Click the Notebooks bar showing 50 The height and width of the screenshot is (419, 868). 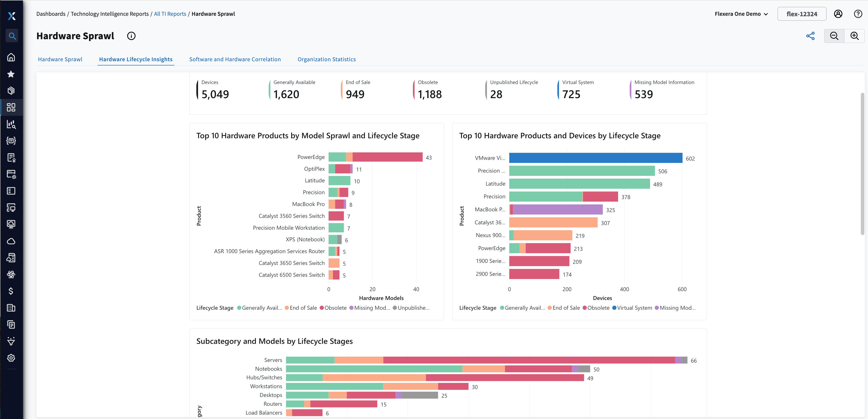click(x=438, y=369)
